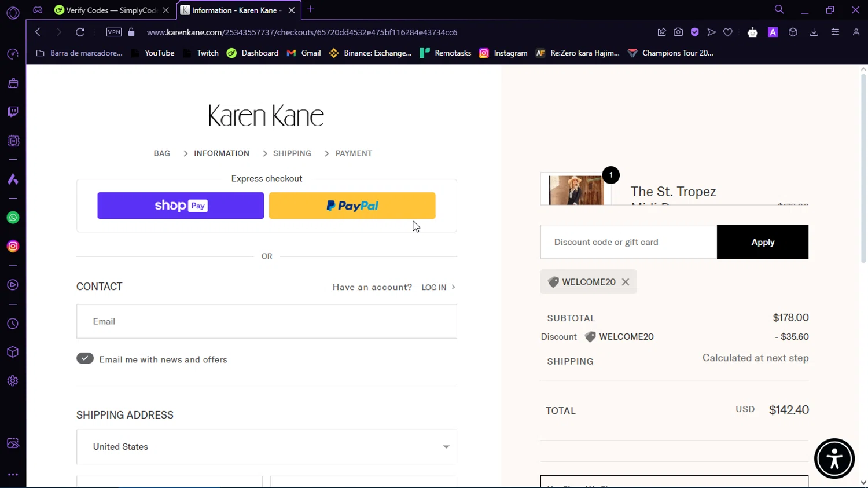The image size is (868, 488).
Task: Open GX Corner gamepad icon
Action: (38, 10)
